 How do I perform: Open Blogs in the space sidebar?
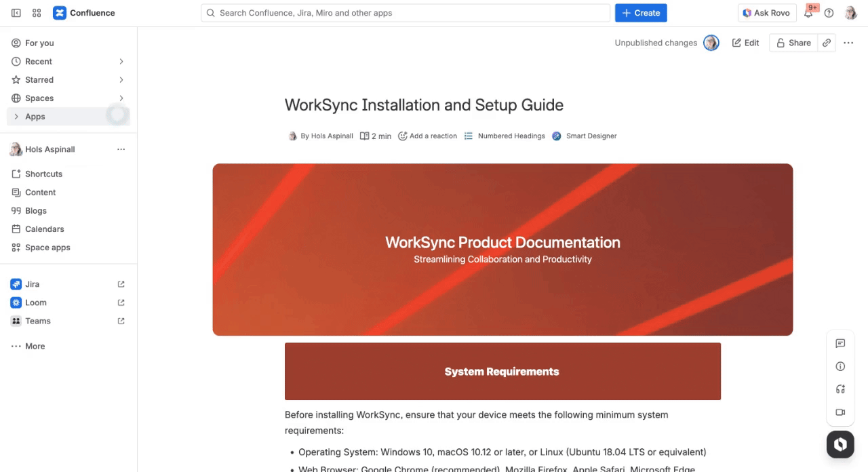pyautogui.click(x=68, y=210)
